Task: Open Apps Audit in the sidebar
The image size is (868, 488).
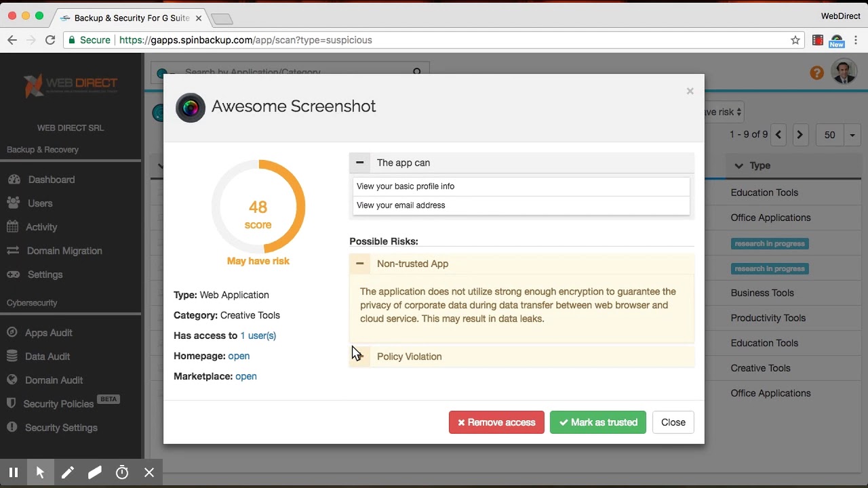Action: coord(49,333)
